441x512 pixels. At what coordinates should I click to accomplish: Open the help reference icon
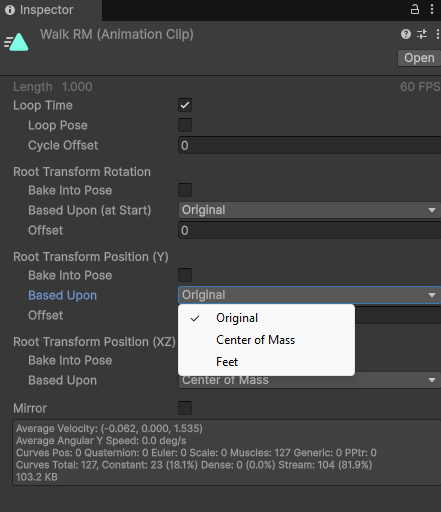coord(406,34)
